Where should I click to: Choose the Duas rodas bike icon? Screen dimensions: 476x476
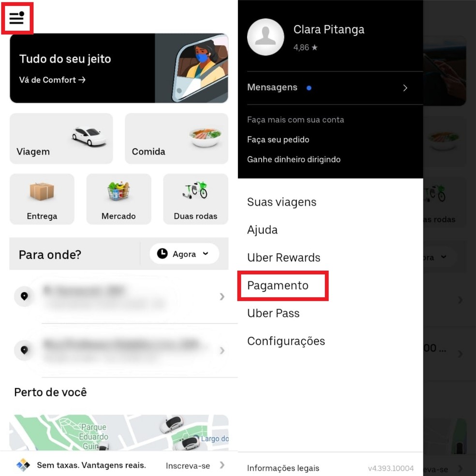point(195,190)
